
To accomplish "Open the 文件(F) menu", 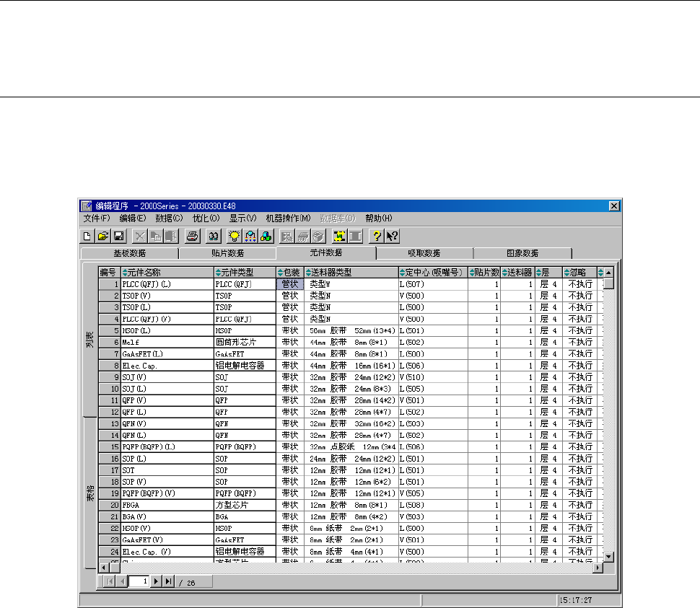I will pyautogui.click(x=97, y=218).
